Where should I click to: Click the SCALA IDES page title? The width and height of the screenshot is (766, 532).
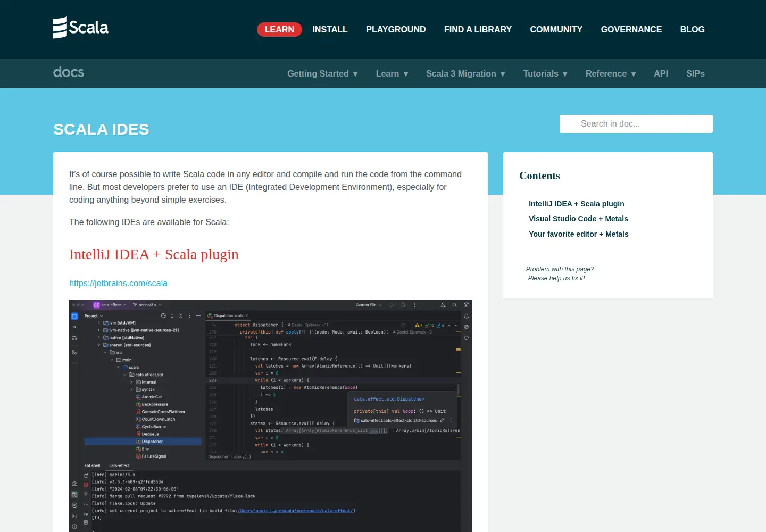[x=101, y=129]
